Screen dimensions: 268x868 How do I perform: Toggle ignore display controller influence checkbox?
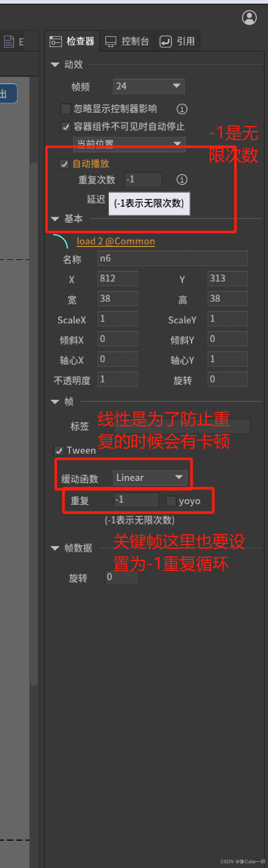[66, 109]
